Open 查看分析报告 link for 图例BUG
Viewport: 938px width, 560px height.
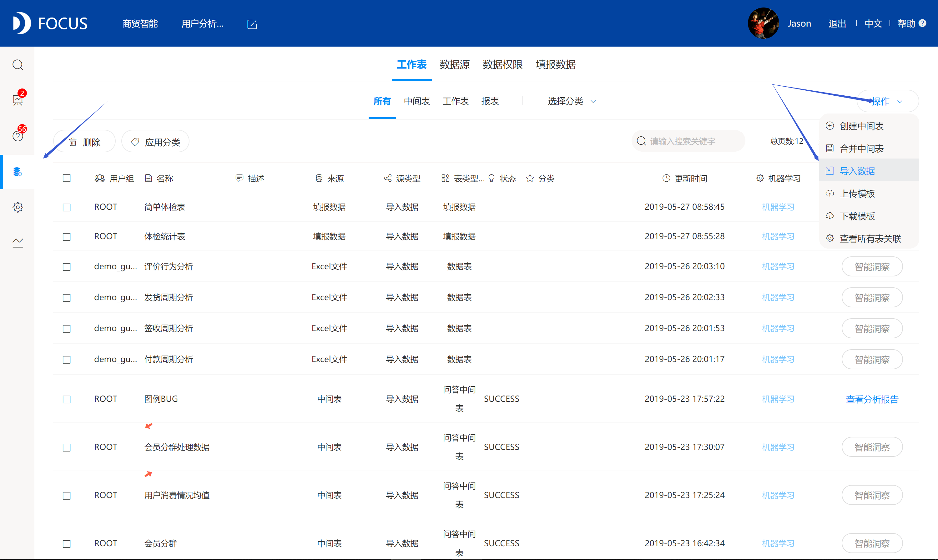(872, 399)
